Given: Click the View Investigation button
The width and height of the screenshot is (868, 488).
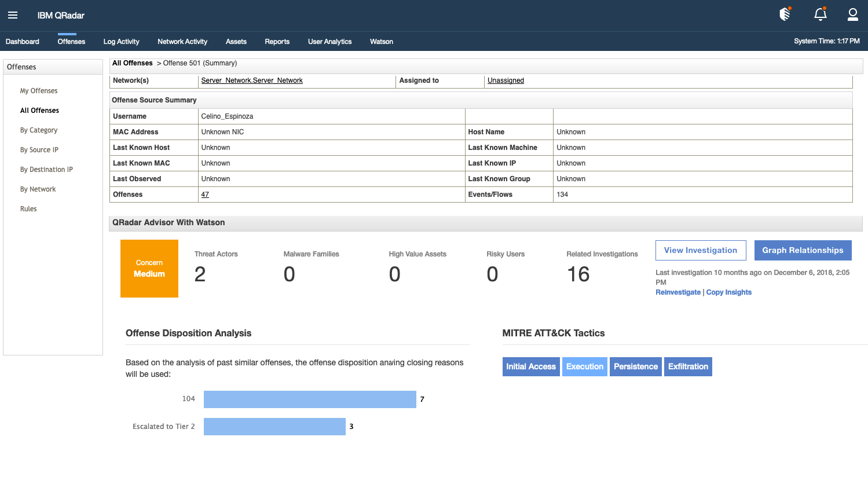Looking at the screenshot, I should (701, 250).
